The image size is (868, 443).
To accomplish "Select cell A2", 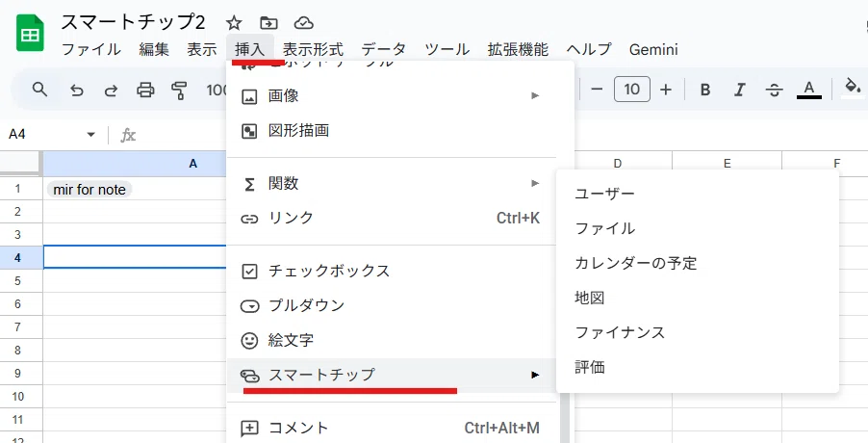I will point(135,212).
